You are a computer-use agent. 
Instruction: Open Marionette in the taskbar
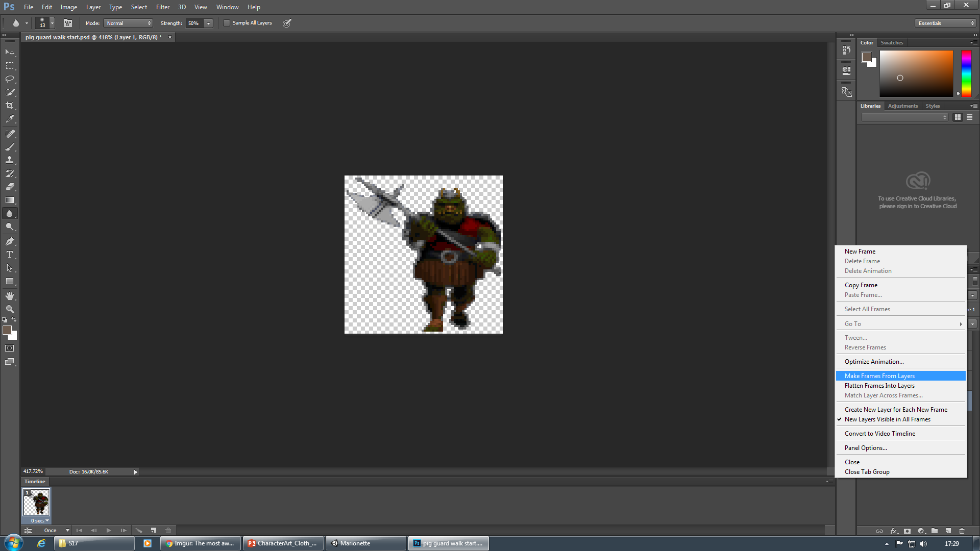point(366,543)
